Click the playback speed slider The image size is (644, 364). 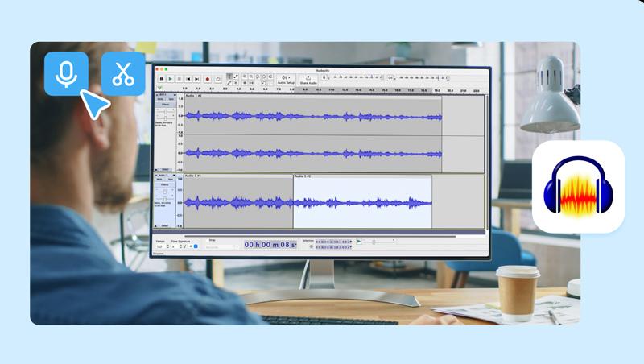379,242
